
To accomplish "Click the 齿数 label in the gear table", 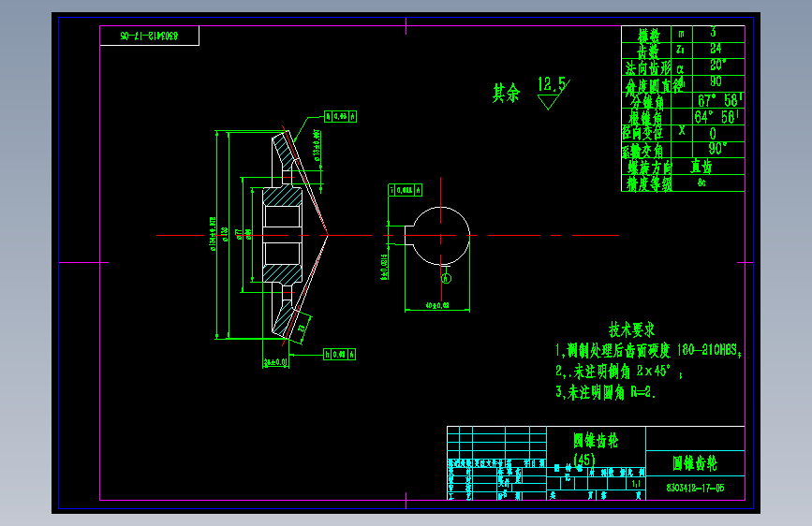I will pos(647,51).
